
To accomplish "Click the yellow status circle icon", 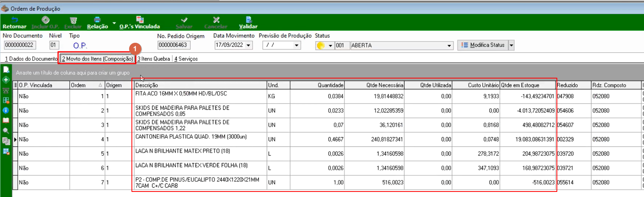I will coord(321,46).
